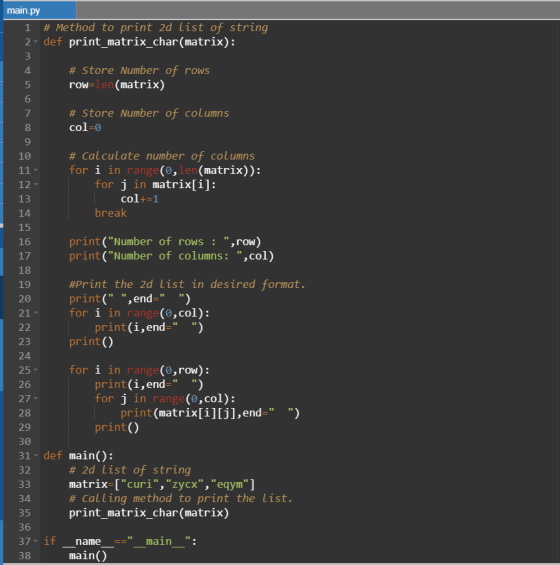Click the "break" keyword on line 14
Viewport: 560px width, 565px height.
(111, 213)
